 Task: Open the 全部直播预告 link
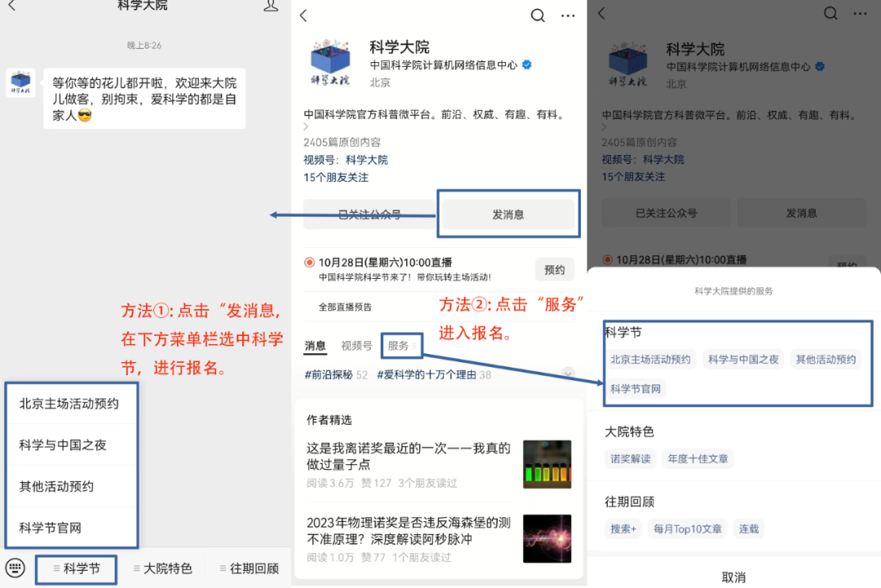[x=345, y=307]
